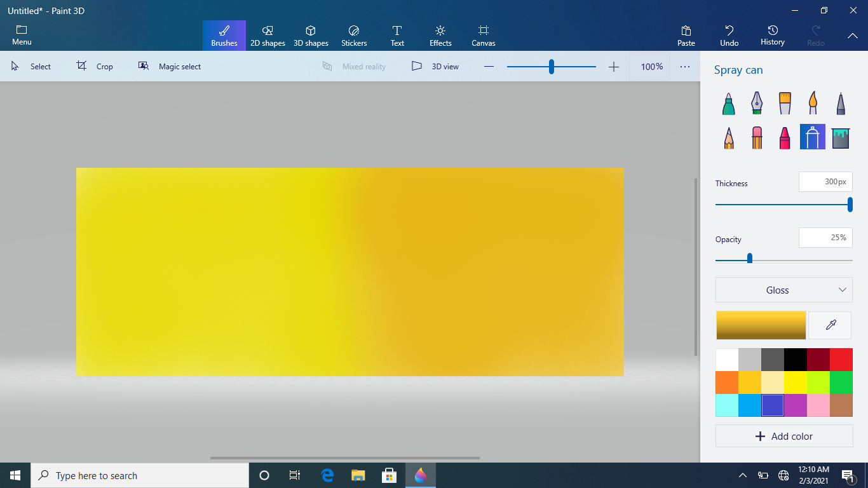Click the Add color button
This screenshot has height=488, width=868.
tap(783, 436)
